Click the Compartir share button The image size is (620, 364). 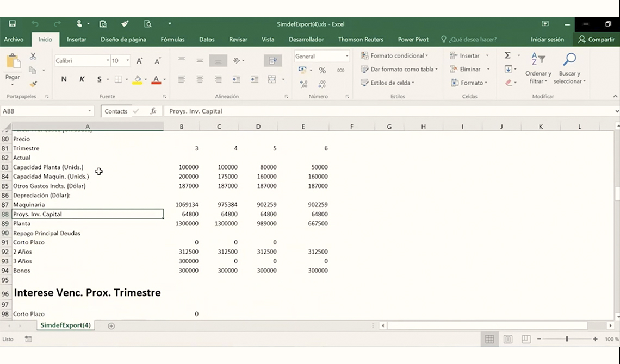[596, 39]
